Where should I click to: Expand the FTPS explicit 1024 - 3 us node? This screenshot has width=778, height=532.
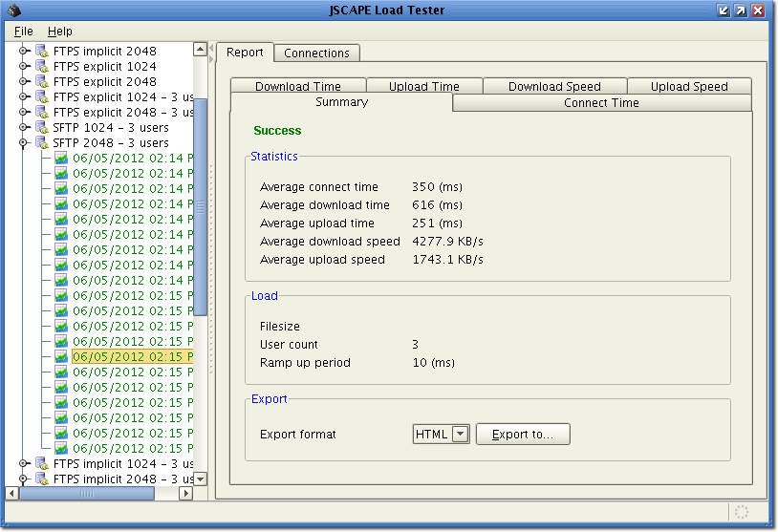coord(23,97)
